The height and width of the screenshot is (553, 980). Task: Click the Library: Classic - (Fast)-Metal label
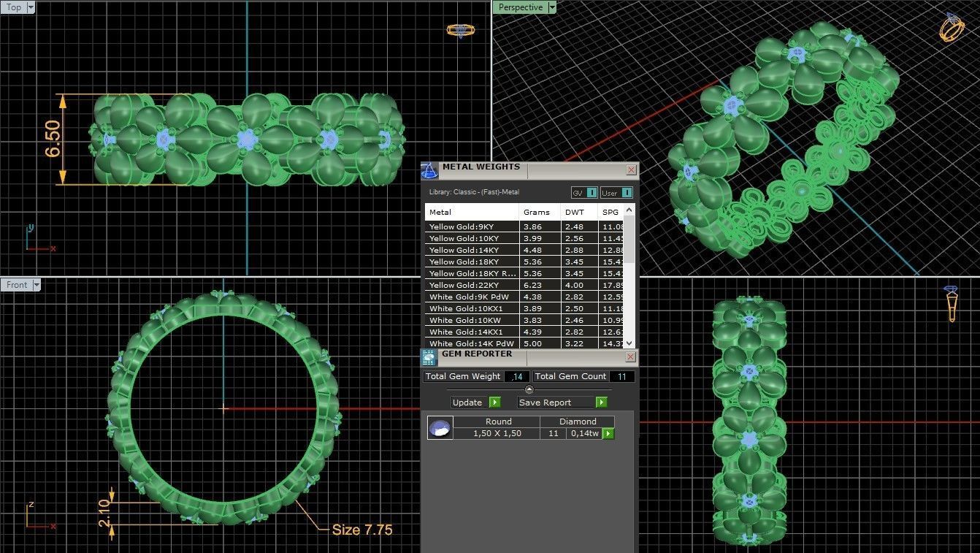pyautogui.click(x=475, y=192)
